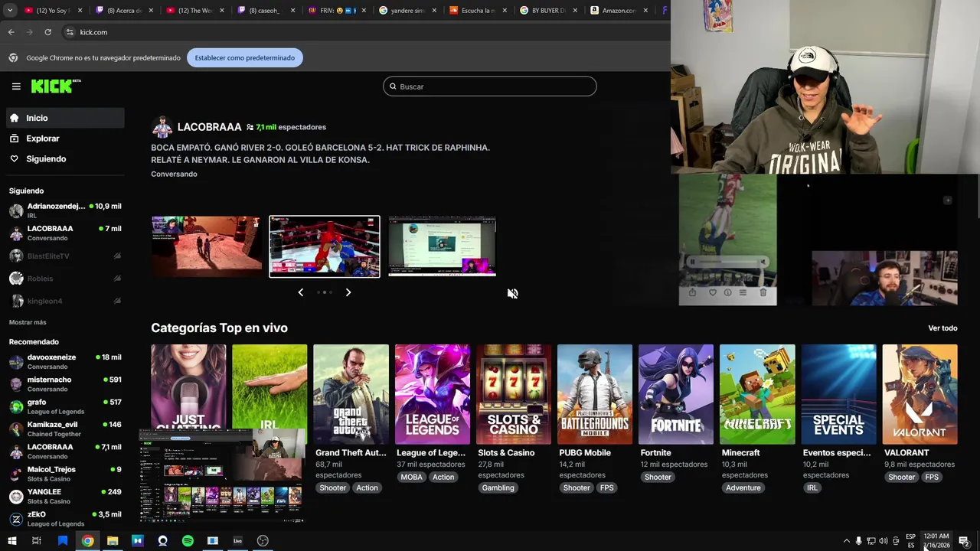Image resolution: width=980 pixels, height=551 pixels.
Task: Show next featured stream in carousel
Action: click(348, 292)
